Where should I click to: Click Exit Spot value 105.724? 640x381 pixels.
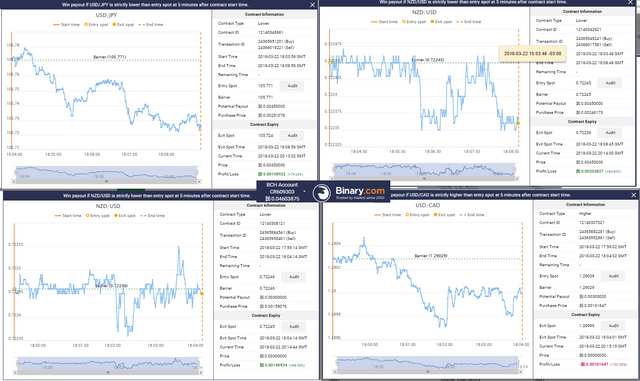click(265, 135)
